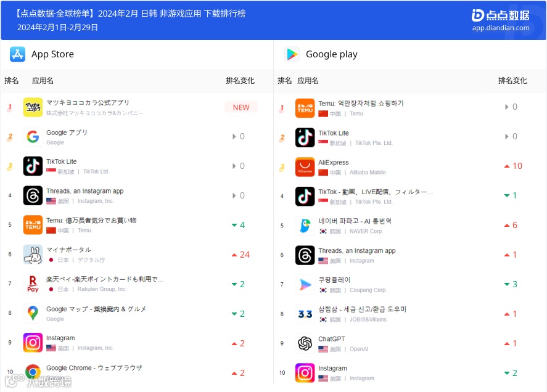The image size is (547, 392).
Task: Open TikTok Lite icon in Google Play list
Action: coord(305,137)
